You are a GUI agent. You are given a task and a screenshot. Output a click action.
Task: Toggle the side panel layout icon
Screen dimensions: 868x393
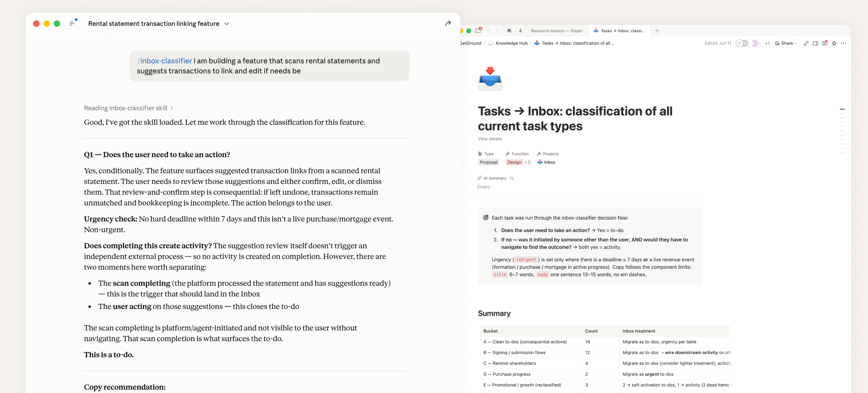815,43
